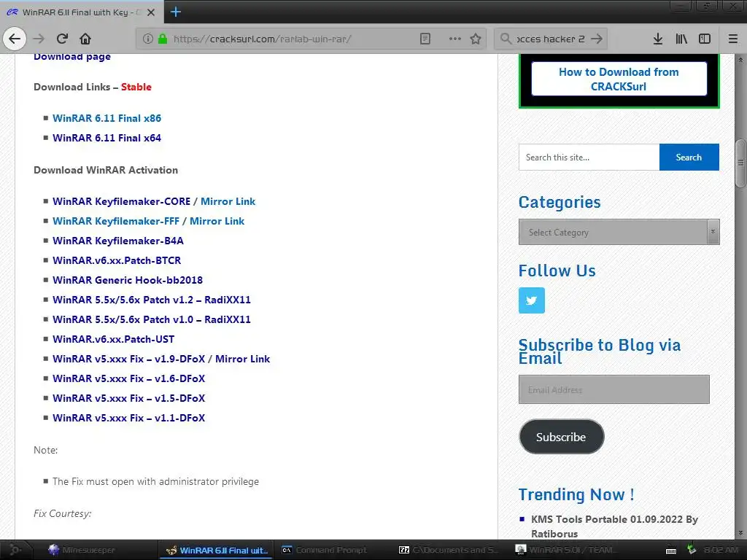This screenshot has height=560, width=747.
Task: Download WinRAR 6.11 Final x86
Action: [x=107, y=118]
